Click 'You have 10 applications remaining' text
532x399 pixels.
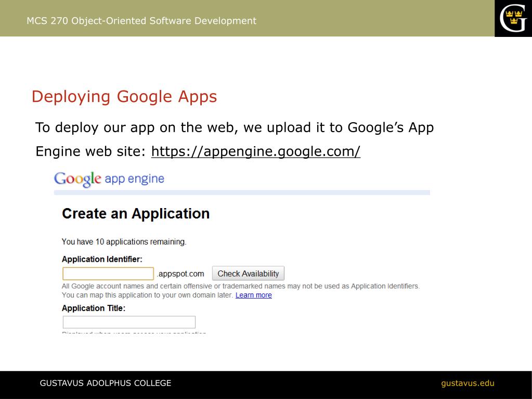coord(124,242)
